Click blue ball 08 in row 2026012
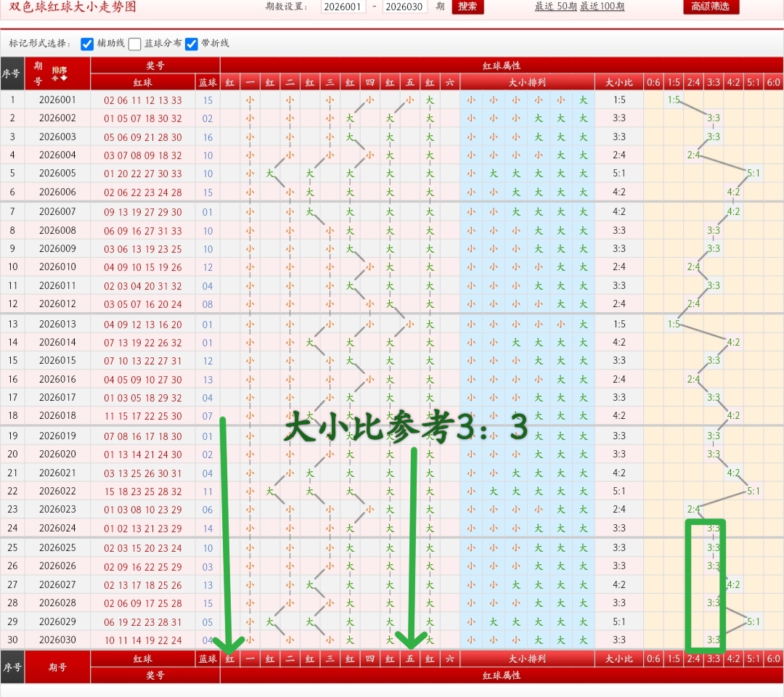The width and height of the screenshot is (784, 697). [x=208, y=304]
